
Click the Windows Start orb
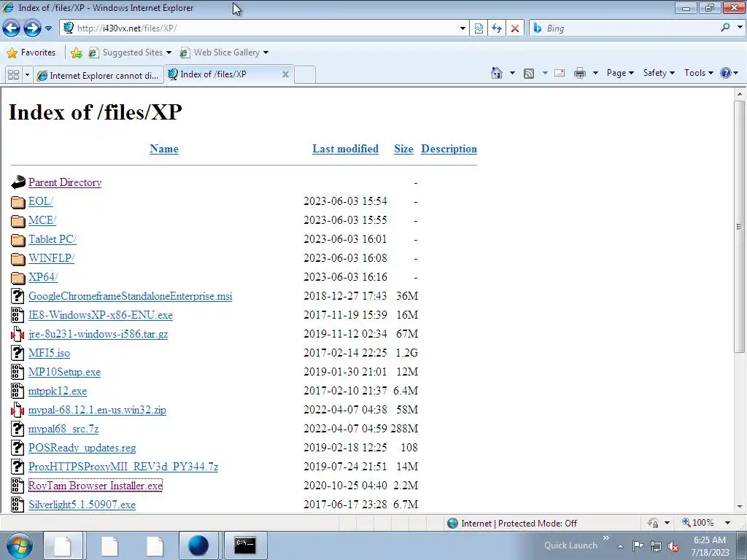click(20, 545)
